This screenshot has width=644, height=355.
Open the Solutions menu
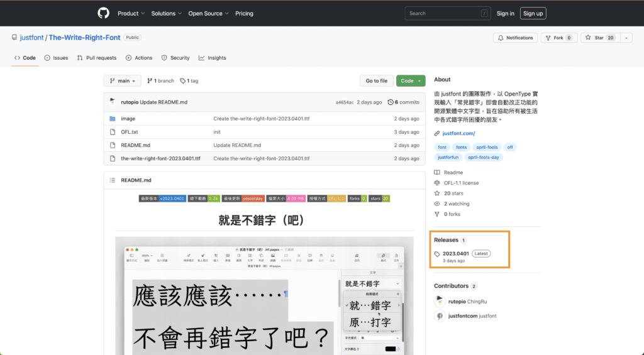(166, 14)
